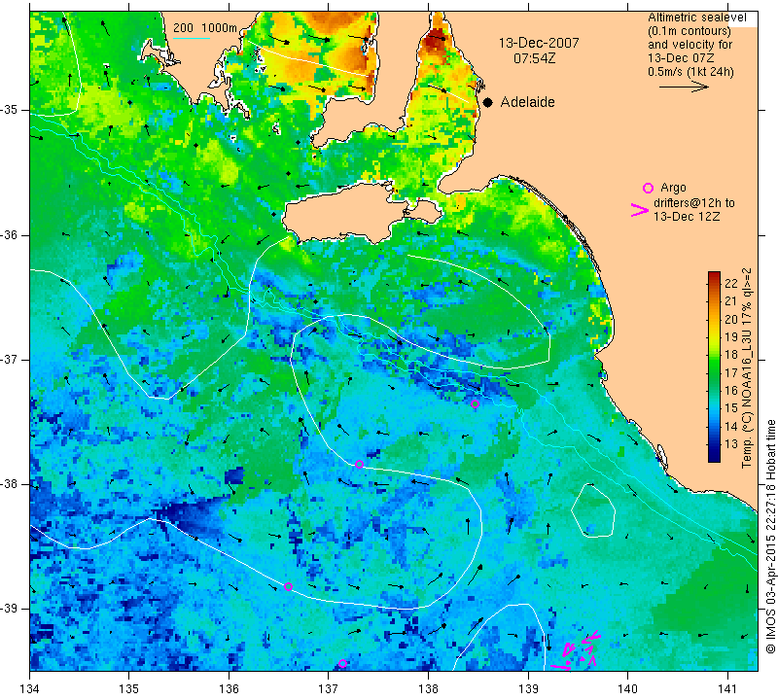778x700 pixels.
Task: Click the large island south of the gulfs
Action: tap(362, 213)
